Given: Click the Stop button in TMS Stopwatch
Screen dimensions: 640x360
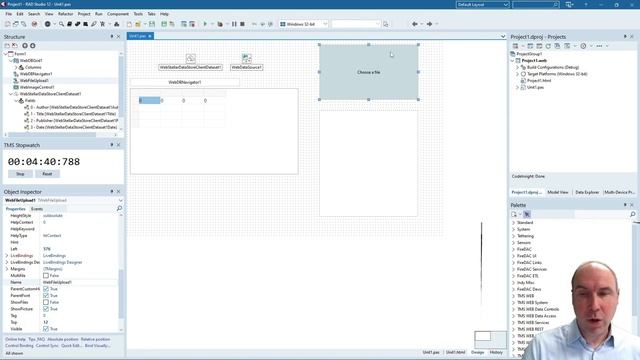Looking at the screenshot, I should 20,174.
